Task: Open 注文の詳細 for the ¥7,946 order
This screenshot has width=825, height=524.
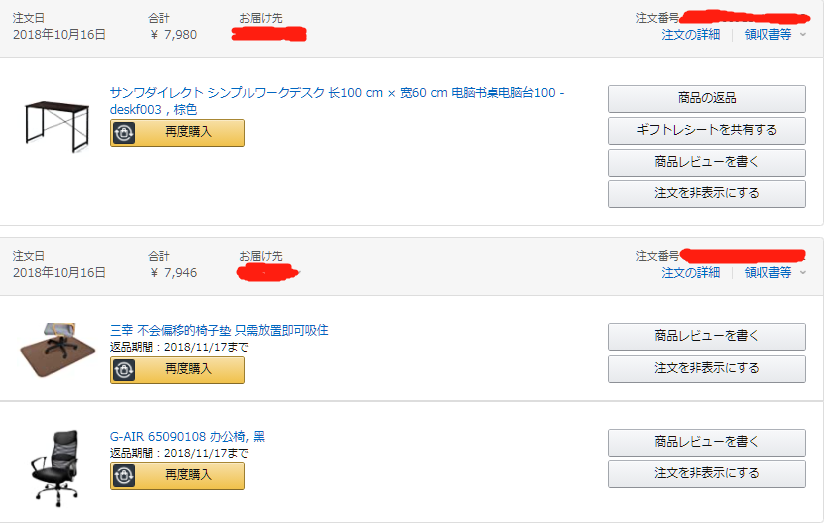Action: point(690,273)
